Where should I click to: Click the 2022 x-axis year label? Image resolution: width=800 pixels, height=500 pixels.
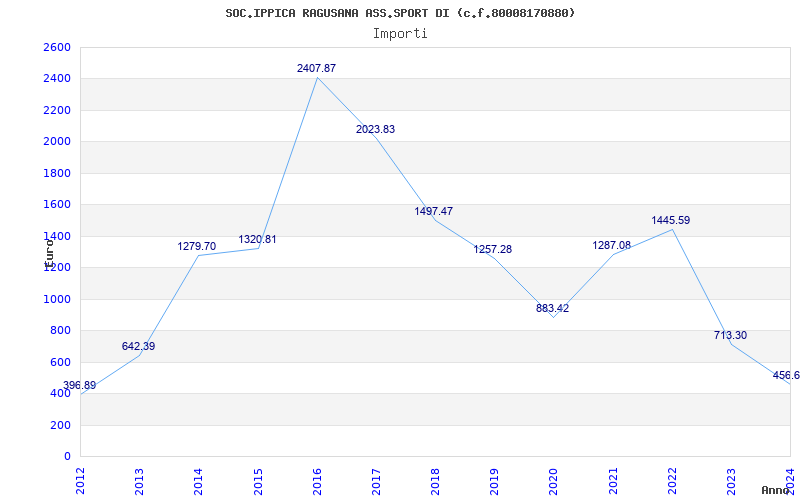pos(672,482)
